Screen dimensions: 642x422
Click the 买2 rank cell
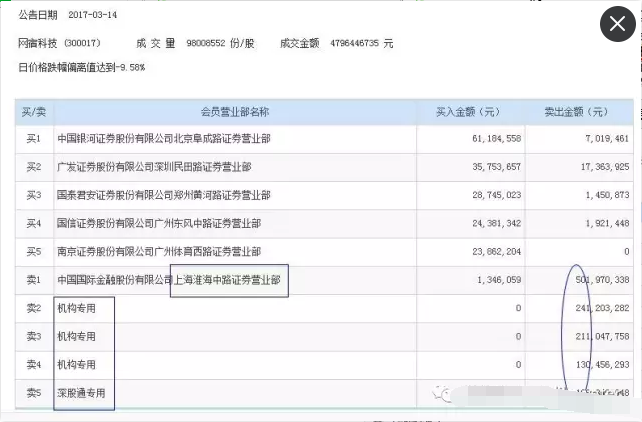pos(34,167)
